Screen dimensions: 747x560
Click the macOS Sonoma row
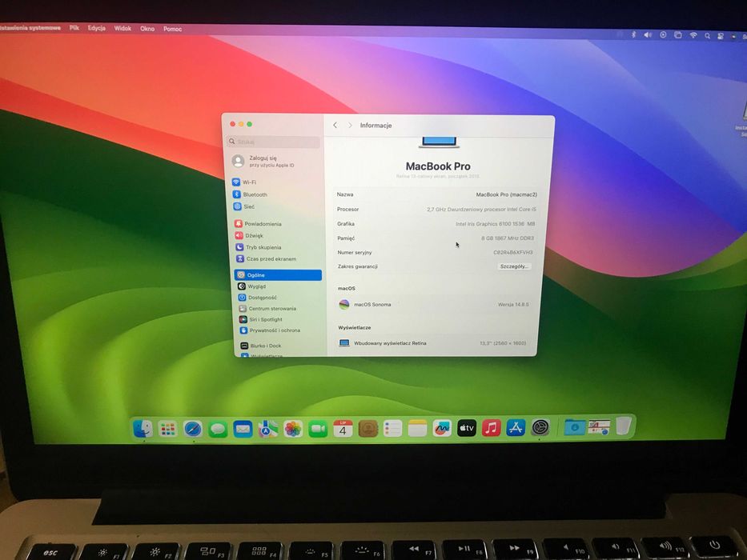(x=435, y=304)
